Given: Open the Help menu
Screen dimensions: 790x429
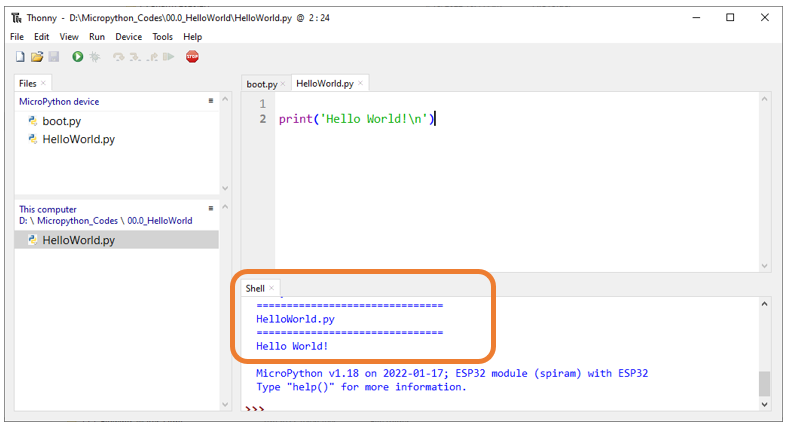Looking at the screenshot, I should tap(192, 37).
